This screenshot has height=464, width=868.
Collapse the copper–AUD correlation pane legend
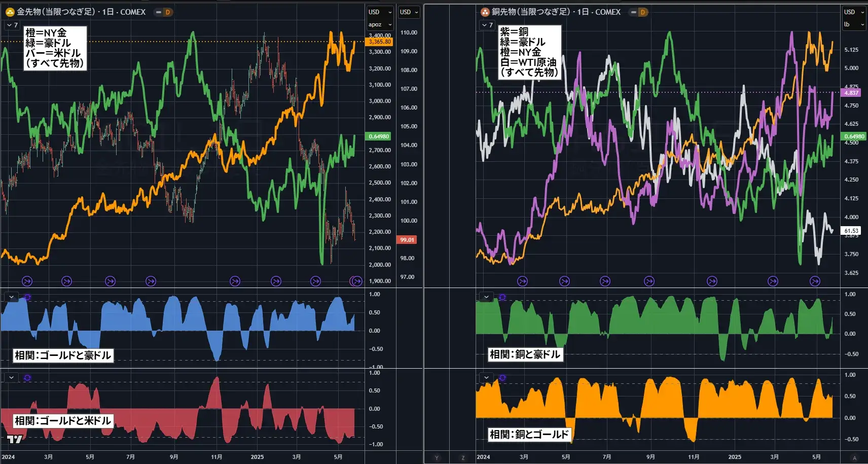(486, 297)
